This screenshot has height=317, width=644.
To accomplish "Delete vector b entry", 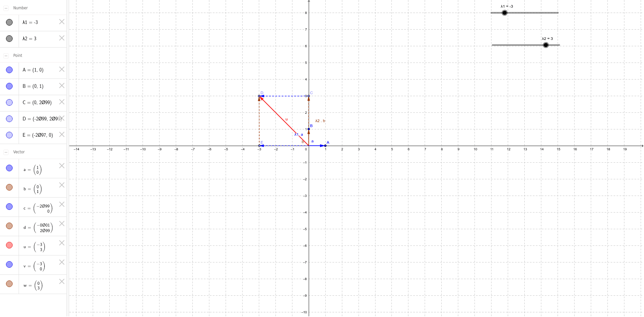I will [62, 185].
